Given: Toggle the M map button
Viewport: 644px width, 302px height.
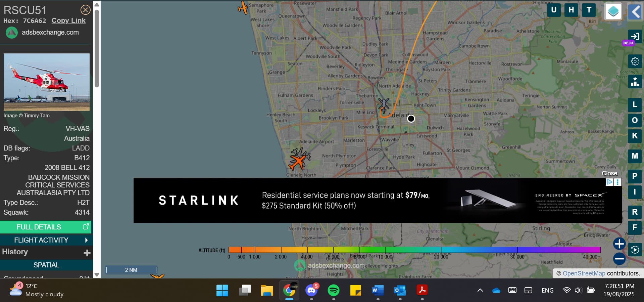Looking at the screenshot, I should coord(635,156).
